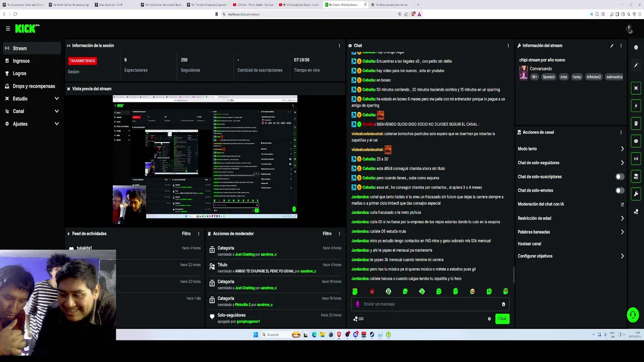Go to Drops y recompensas in the sidebar
The height and width of the screenshot is (362, 644).
coord(31,86)
